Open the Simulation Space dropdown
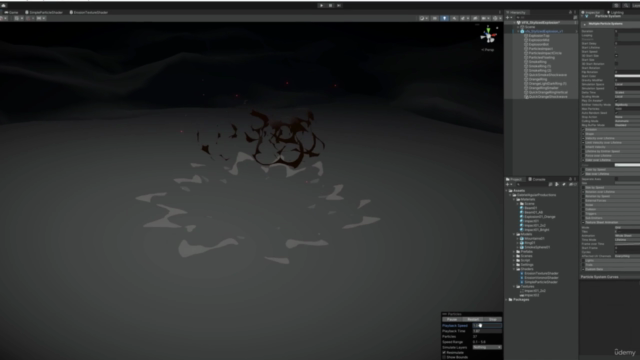640x360 pixels. coord(627,84)
